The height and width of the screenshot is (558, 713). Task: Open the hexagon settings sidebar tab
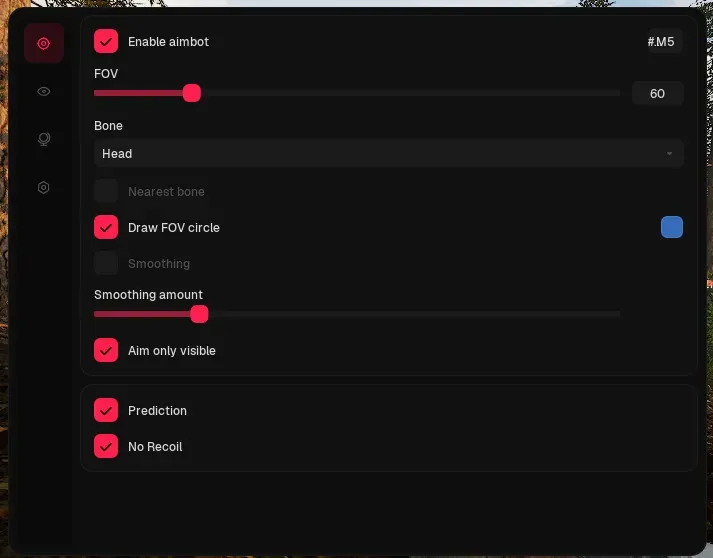point(44,187)
